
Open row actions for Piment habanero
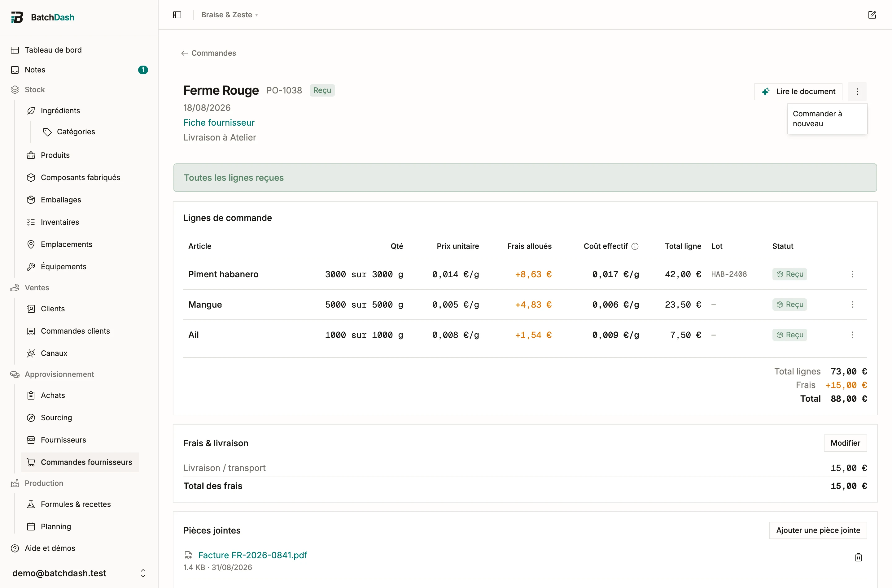(x=852, y=274)
